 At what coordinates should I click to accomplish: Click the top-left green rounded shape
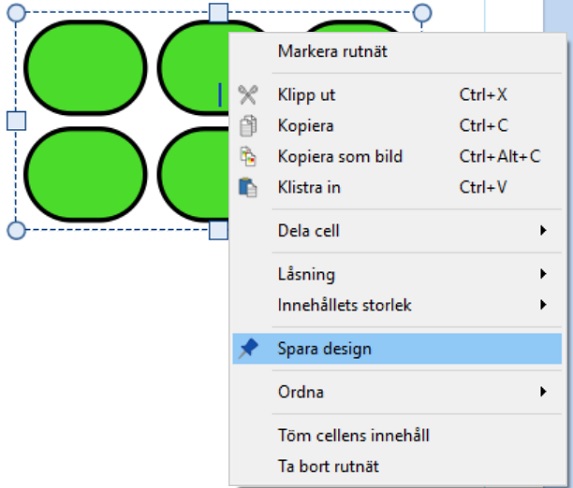point(86,68)
